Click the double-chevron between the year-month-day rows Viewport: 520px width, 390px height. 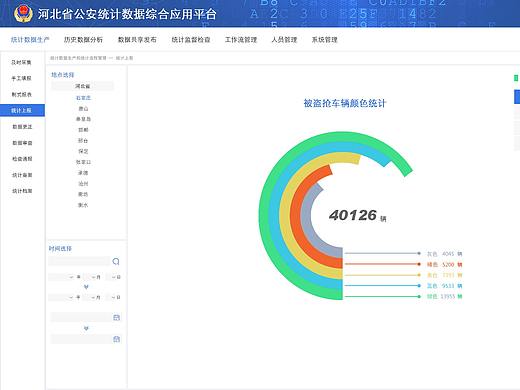point(86,287)
